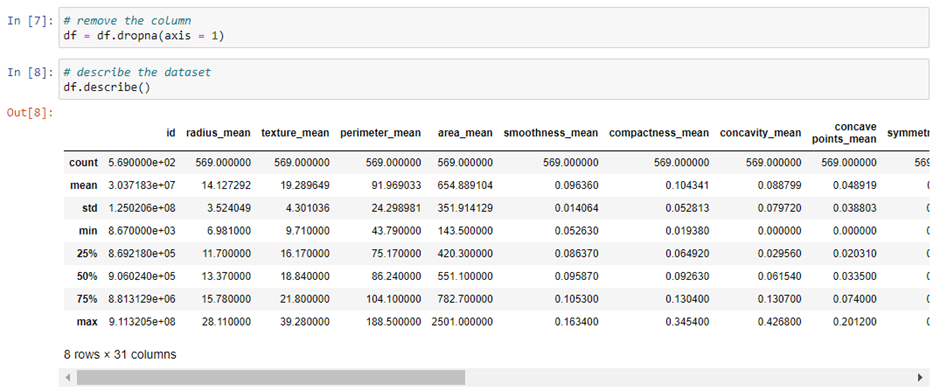Image resolution: width=940 pixels, height=391 pixels.
Task: Click the area_mean max value 2501.000000
Action: point(462,321)
